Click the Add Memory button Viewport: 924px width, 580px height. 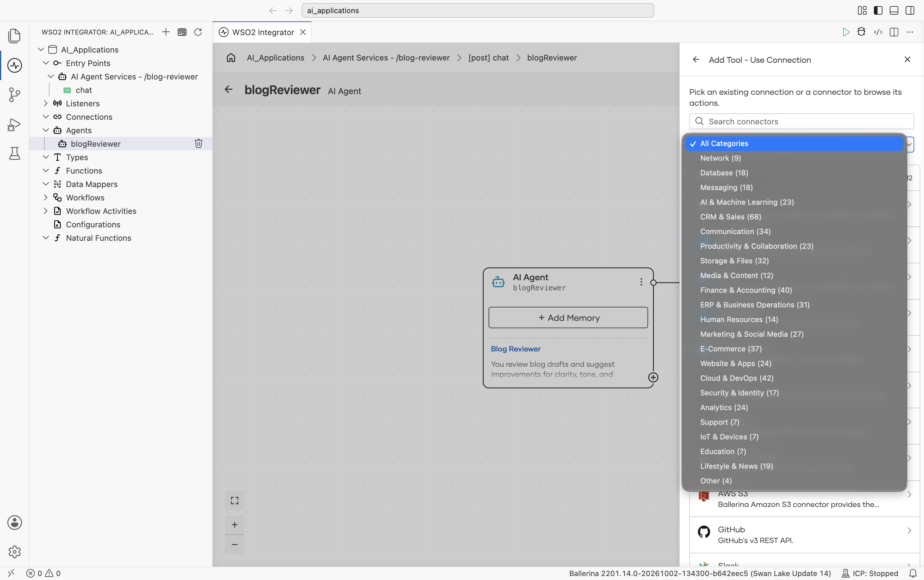coord(568,318)
